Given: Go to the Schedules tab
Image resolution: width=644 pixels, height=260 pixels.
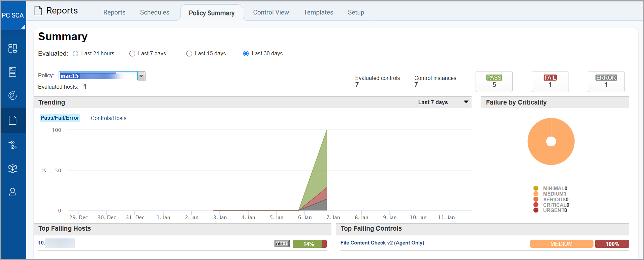Looking at the screenshot, I should pos(155,12).
